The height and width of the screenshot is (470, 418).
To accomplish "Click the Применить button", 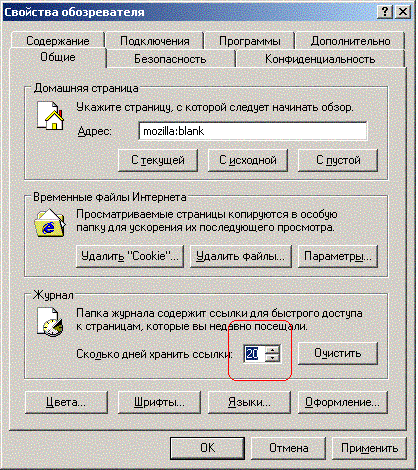I will [x=369, y=448].
